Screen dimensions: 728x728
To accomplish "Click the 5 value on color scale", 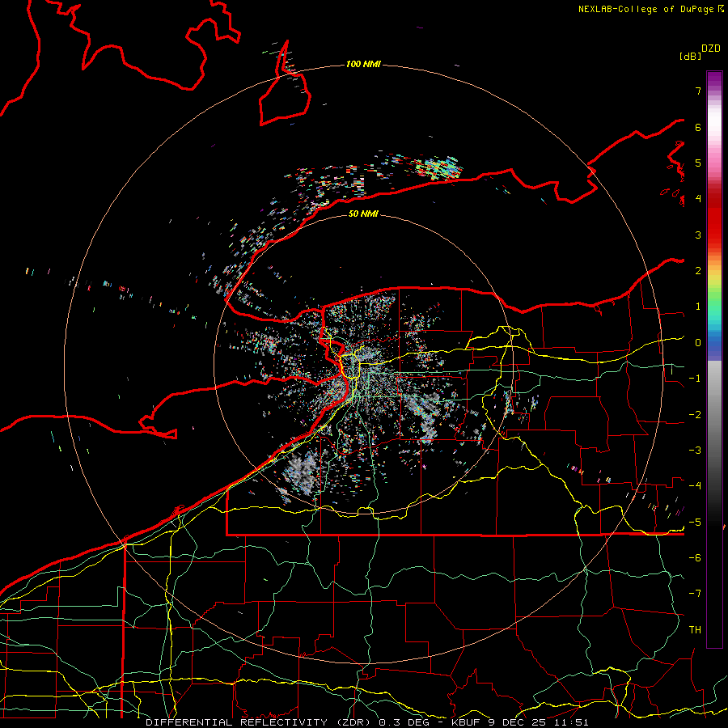I will (698, 163).
